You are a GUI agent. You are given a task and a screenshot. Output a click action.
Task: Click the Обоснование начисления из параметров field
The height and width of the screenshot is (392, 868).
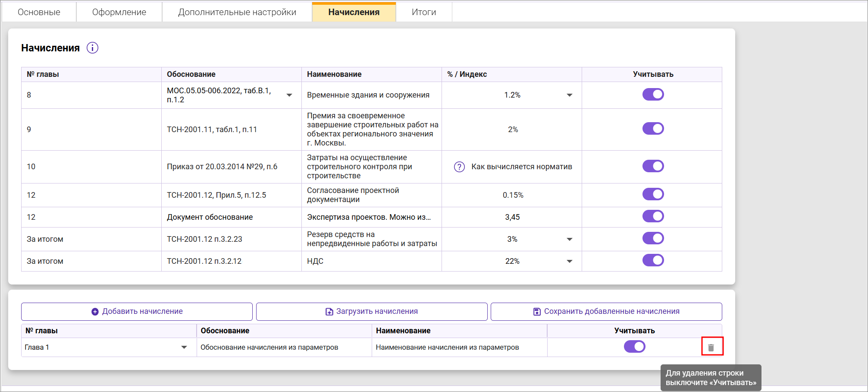point(269,348)
